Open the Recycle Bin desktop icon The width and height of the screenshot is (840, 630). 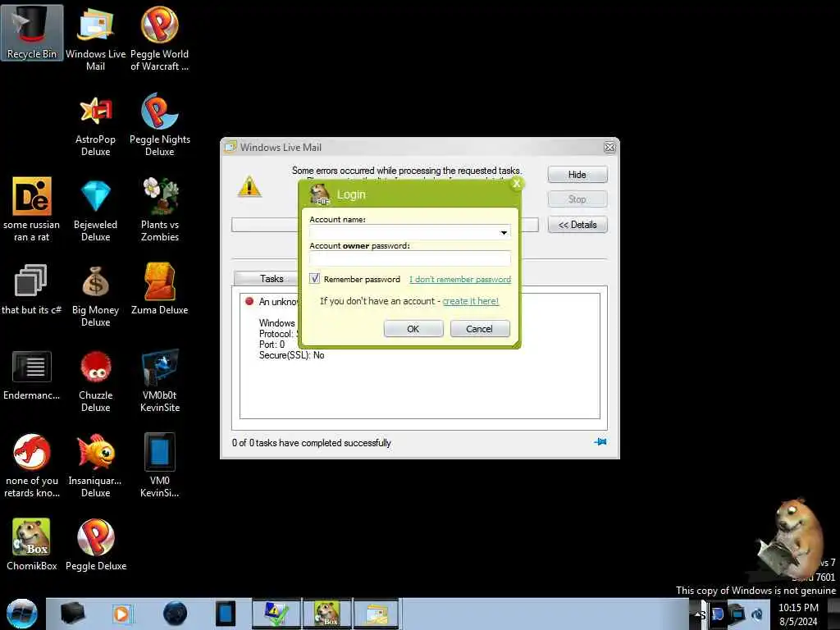pyautogui.click(x=32, y=32)
